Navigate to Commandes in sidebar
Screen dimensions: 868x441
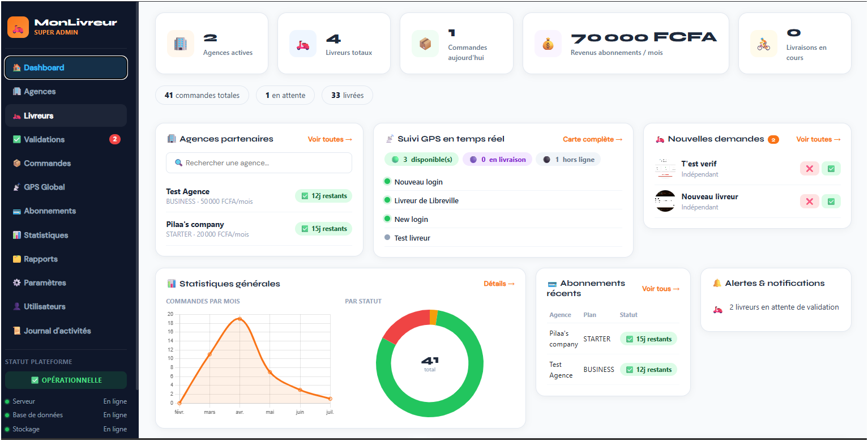point(66,163)
